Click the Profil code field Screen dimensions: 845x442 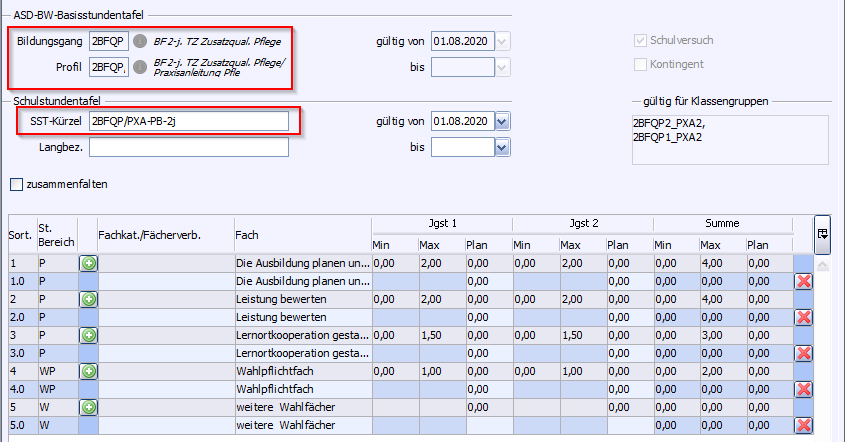pyautogui.click(x=107, y=67)
